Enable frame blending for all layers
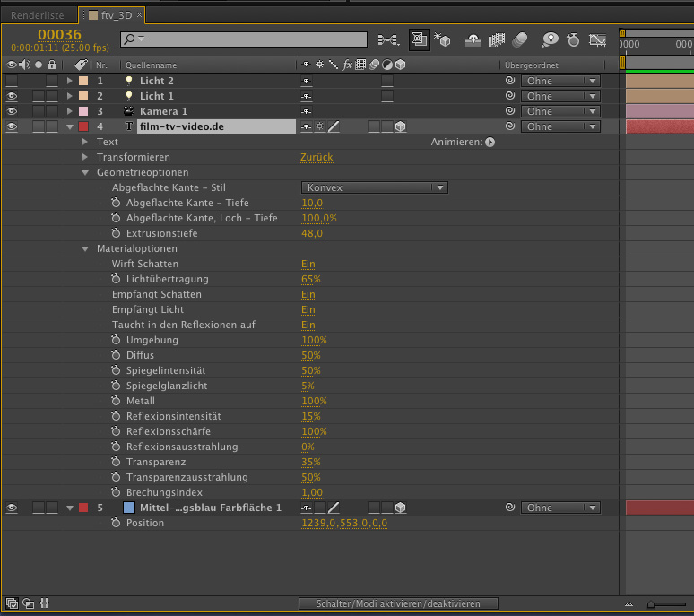694x616 pixels. [497, 39]
